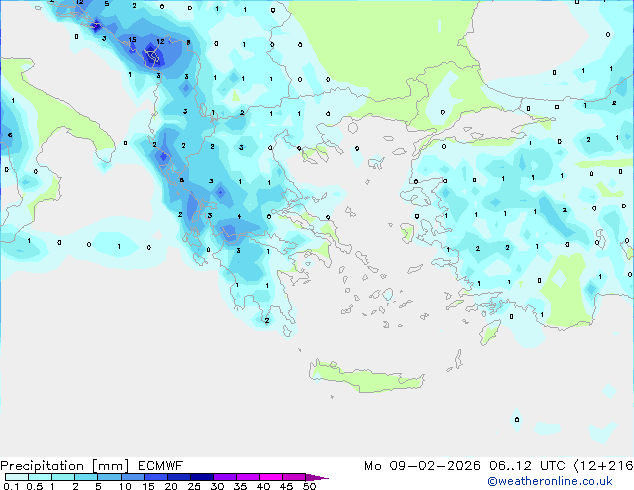The height and width of the screenshot is (490, 634).
Task: Click the 10–15 mm legend swatch
Action: coord(132,477)
